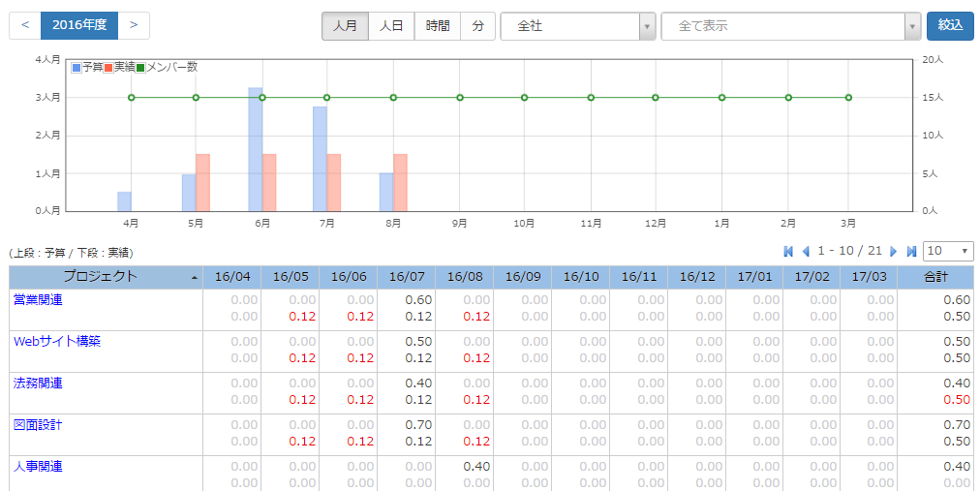Go to previous fiscal year
Image resolution: width=980 pixels, height=491 pixels.
pos(25,25)
